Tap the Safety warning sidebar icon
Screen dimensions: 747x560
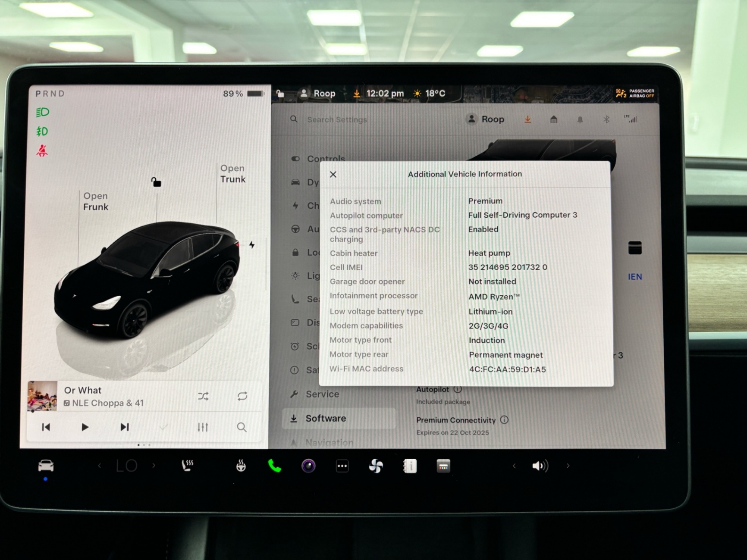point(295,370)
